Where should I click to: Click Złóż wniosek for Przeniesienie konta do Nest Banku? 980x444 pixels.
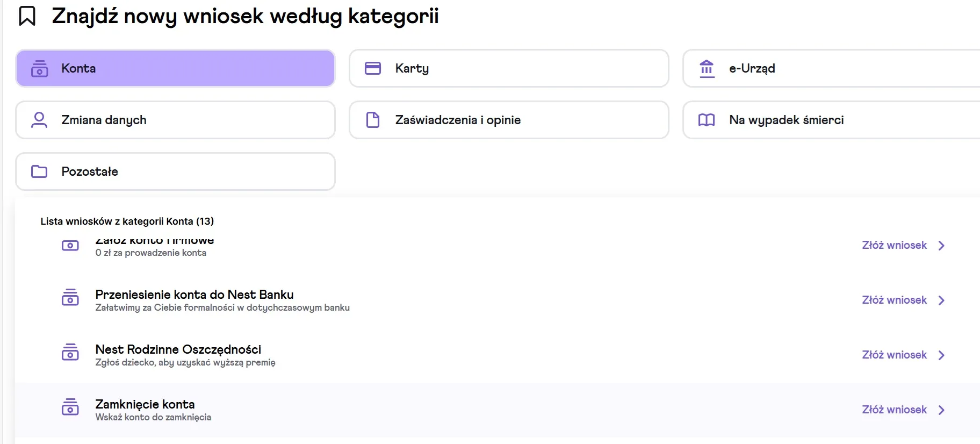(894, 300)
